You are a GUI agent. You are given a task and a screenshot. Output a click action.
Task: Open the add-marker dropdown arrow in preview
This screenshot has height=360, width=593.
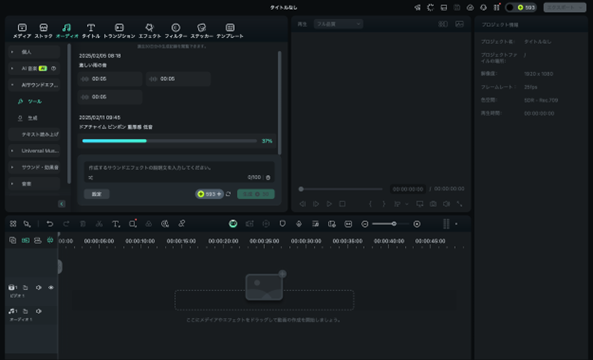coord(407,204)
